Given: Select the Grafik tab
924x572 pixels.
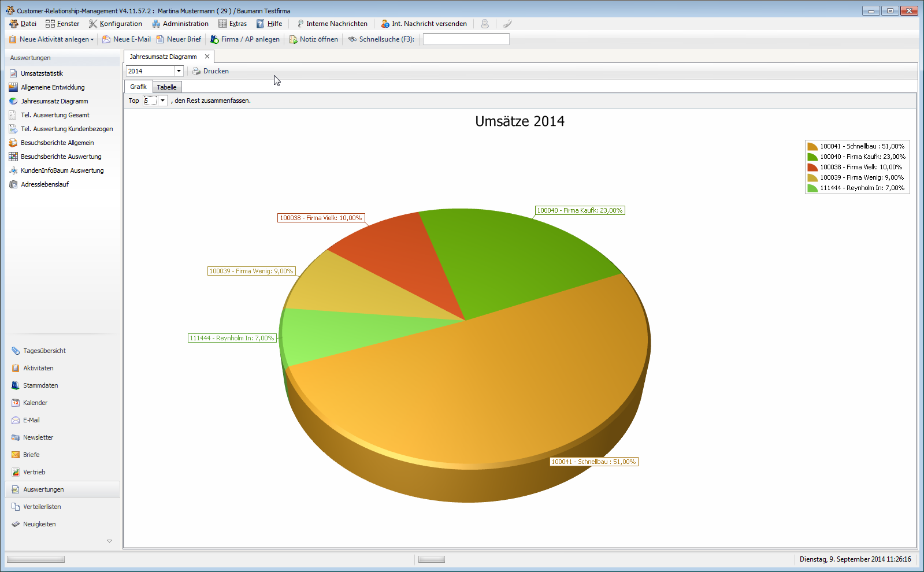Looking at the screenshot, I should [138, 87].
